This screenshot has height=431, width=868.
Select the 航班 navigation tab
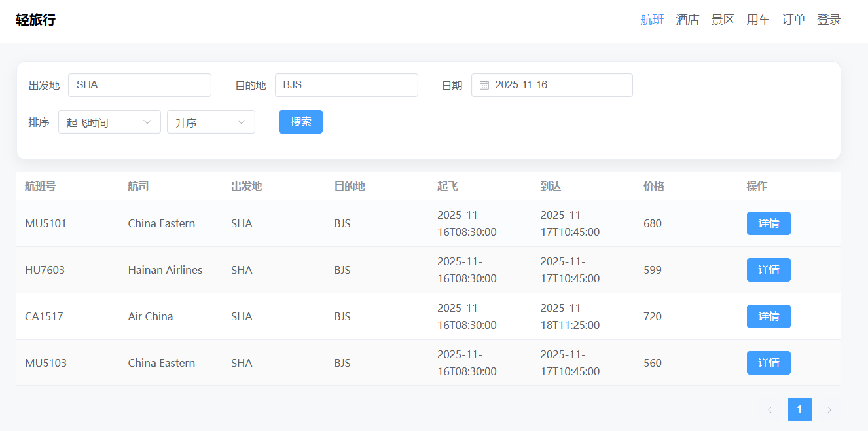tap(652, 20)
